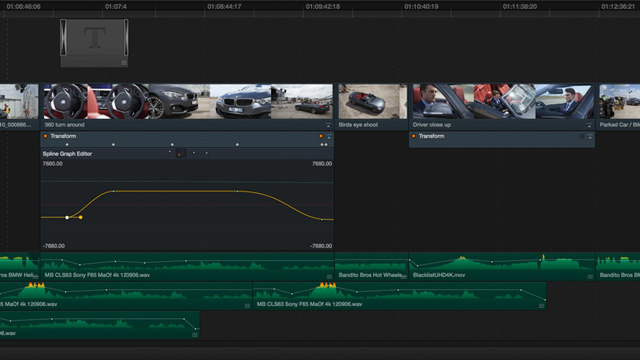Click highlighted spline interpolation icon in Spline Graph Editor
This screenshot has height=360, width=640.
[x=180, y=153]
